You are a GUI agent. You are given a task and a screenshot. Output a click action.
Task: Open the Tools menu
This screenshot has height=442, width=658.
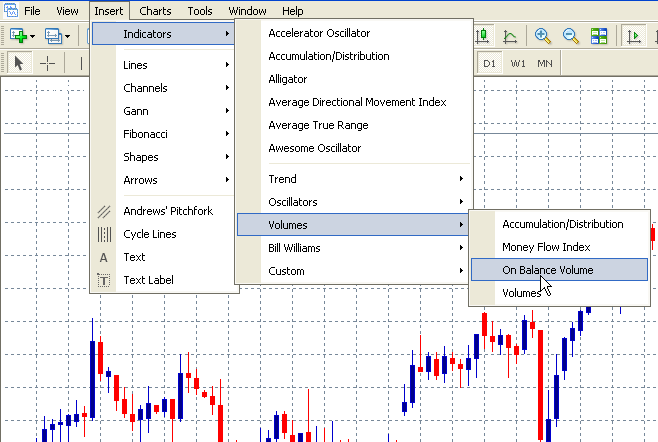pos(200,10)
